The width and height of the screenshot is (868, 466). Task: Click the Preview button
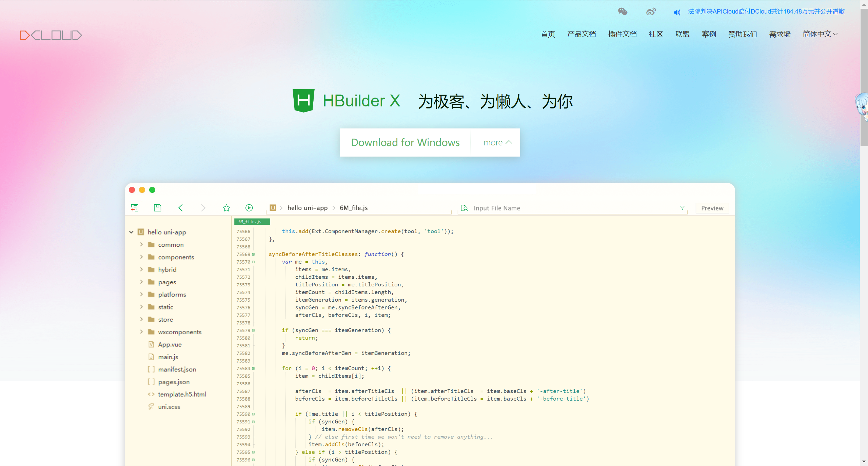[712, 208]
